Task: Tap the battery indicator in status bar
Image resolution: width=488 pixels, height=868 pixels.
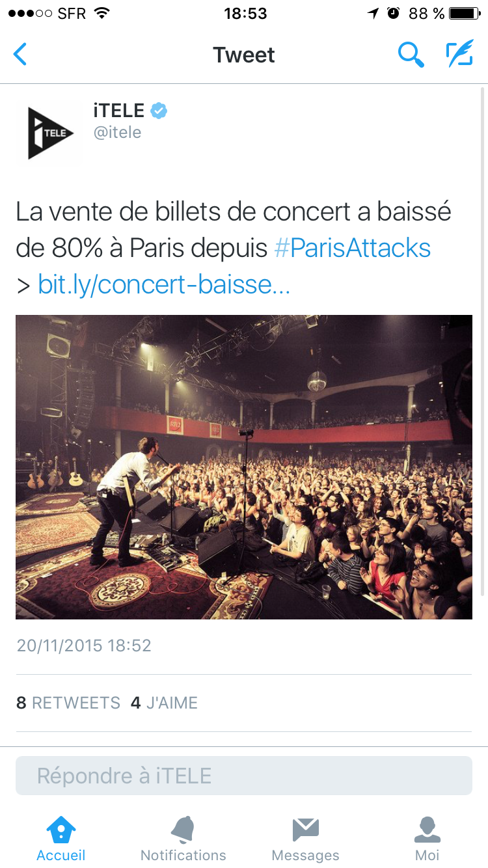Action: point(465,13)
